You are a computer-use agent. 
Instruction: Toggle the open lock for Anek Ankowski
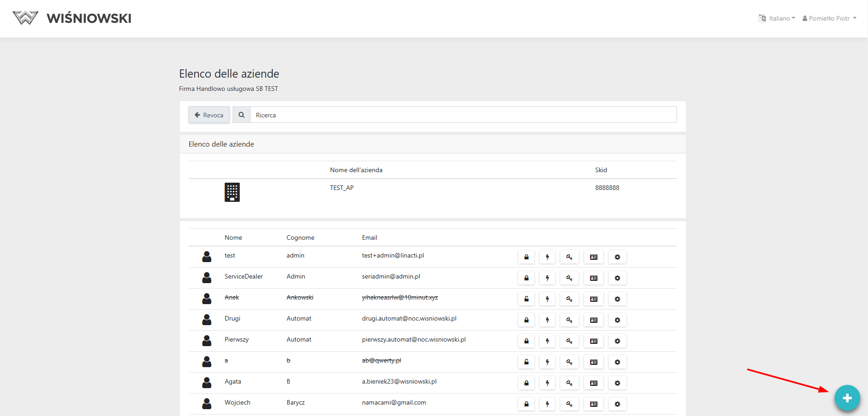(x=526, y=299)
